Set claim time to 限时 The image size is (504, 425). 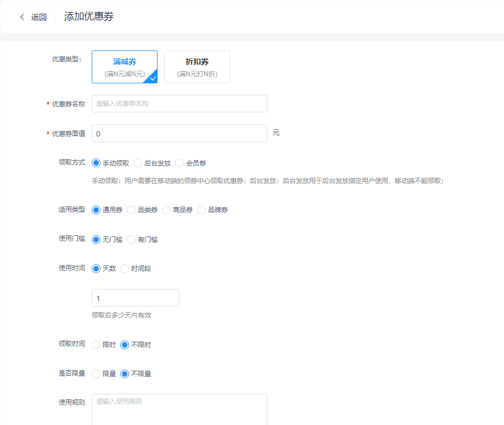coord(97,345)
